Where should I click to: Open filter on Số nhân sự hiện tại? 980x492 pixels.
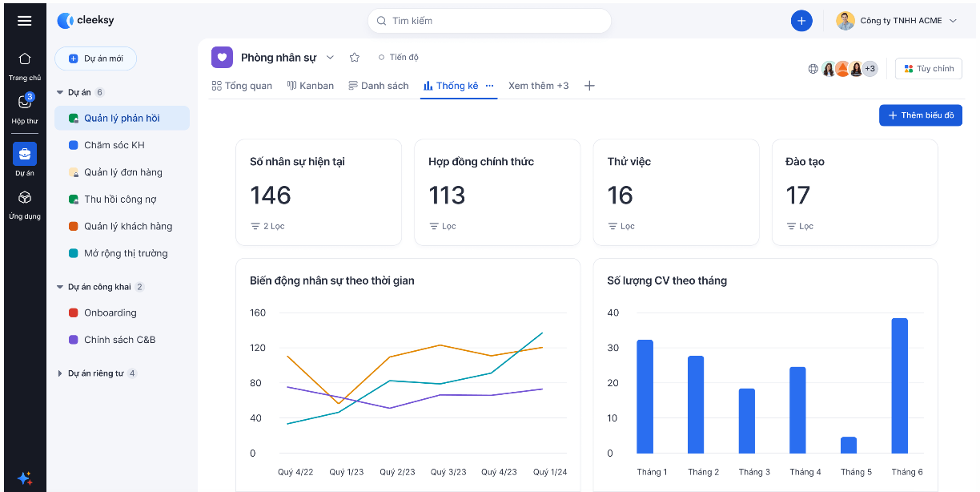click(267, 227)
